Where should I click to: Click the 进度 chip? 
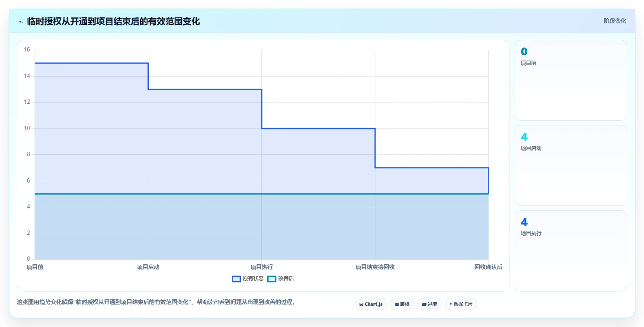coord(429,304)
